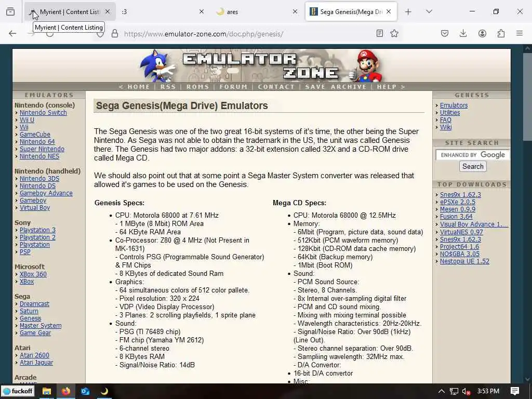Open Emulators link in Genesis sidebar
This screenshot has width=532, height=399.
454,105
